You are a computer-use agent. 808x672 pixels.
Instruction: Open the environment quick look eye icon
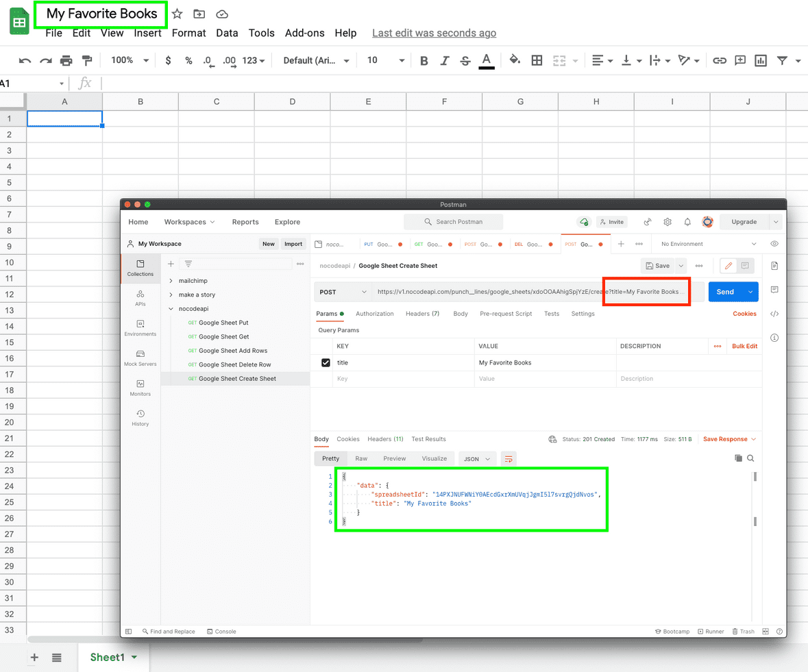point(774,243)
